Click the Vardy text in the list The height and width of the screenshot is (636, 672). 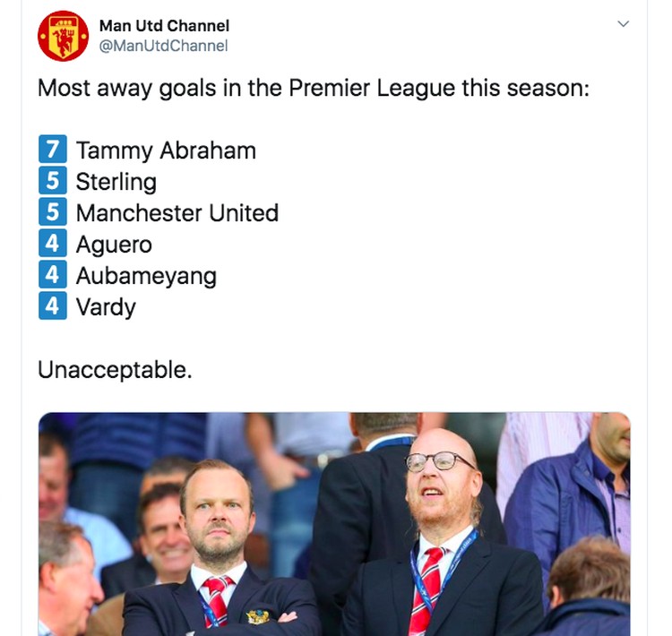(x=106, y=307)
